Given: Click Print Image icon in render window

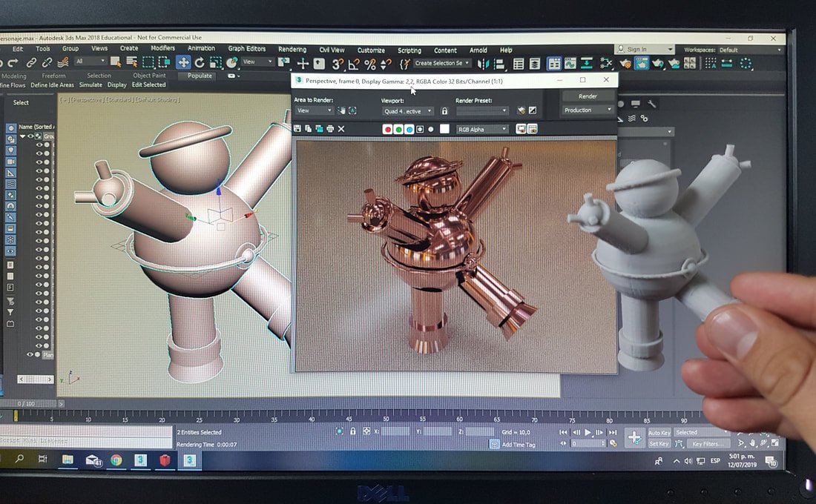Looking at the screenshot, I should (x=330, y=128).
